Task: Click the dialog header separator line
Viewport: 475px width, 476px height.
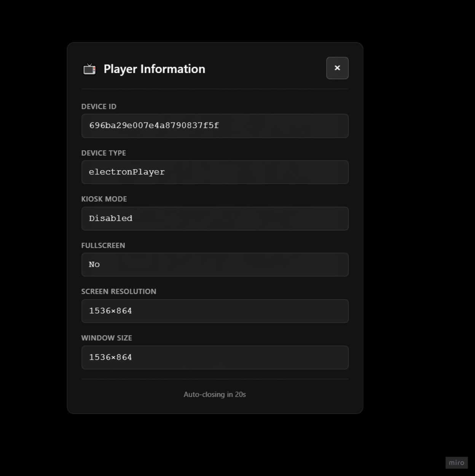Action: [x=215, y=89]
